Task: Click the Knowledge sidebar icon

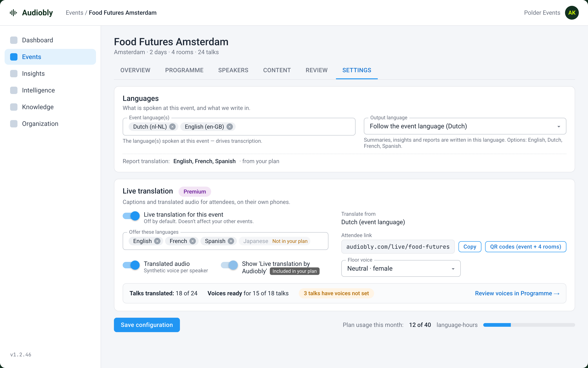Action: pos(14,107)
